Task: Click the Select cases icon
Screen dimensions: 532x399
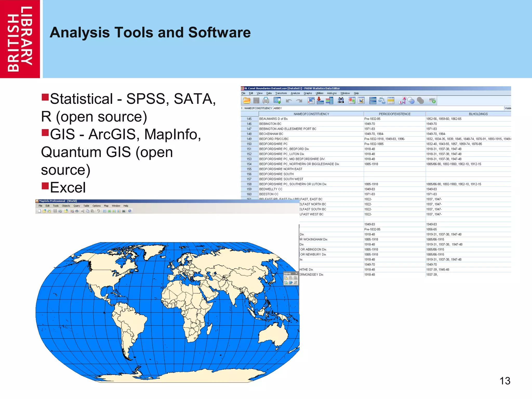Action: coord(391,101)
